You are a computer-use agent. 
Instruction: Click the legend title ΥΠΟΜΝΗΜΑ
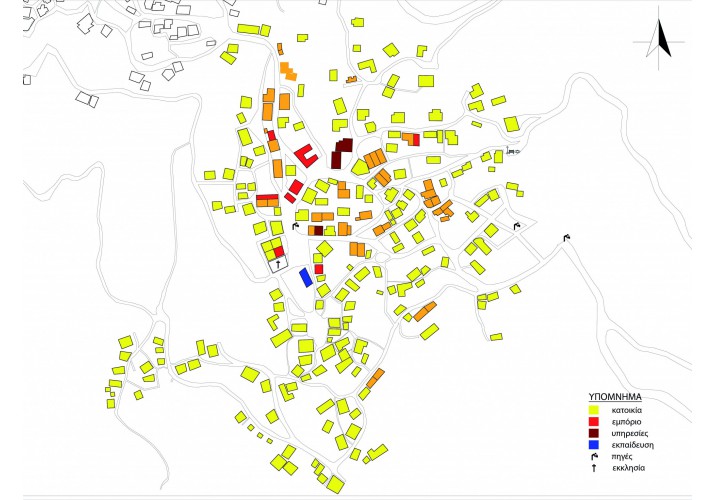coord(615,397)
